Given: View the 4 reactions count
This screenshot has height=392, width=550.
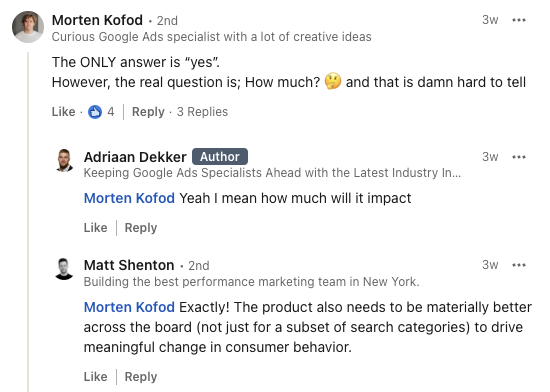Looking at the screenshot, I should point(110,112).
